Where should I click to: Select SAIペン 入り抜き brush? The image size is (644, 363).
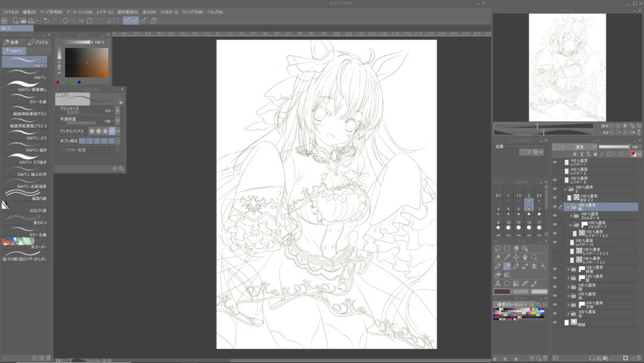pyautogui.click(x=26, y=159)
